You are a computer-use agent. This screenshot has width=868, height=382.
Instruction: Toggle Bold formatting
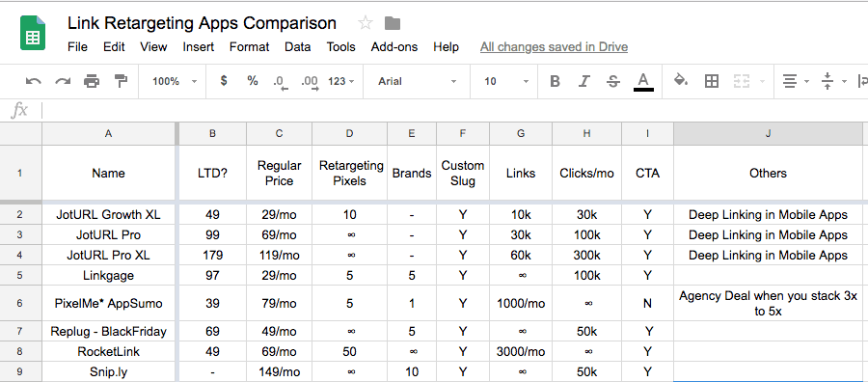(x=555, y=81)
